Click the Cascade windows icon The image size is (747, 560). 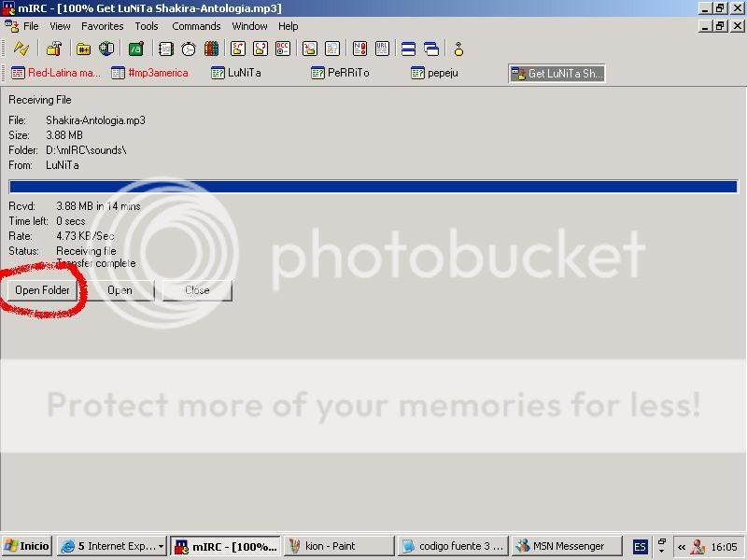point(431,49)
